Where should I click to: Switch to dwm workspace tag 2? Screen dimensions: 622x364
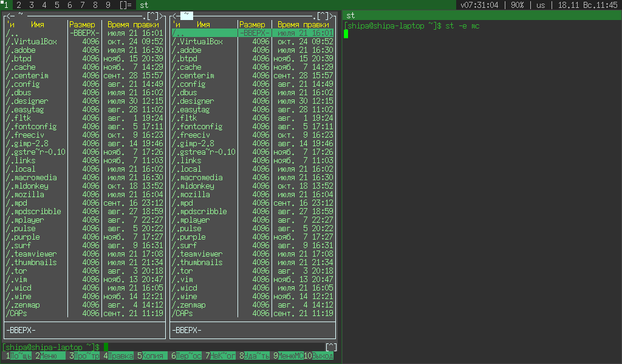tap(19, 5)
